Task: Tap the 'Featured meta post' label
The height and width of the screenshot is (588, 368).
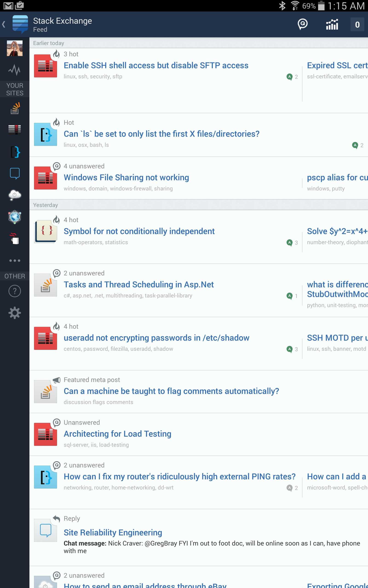Action: point(92,380)
